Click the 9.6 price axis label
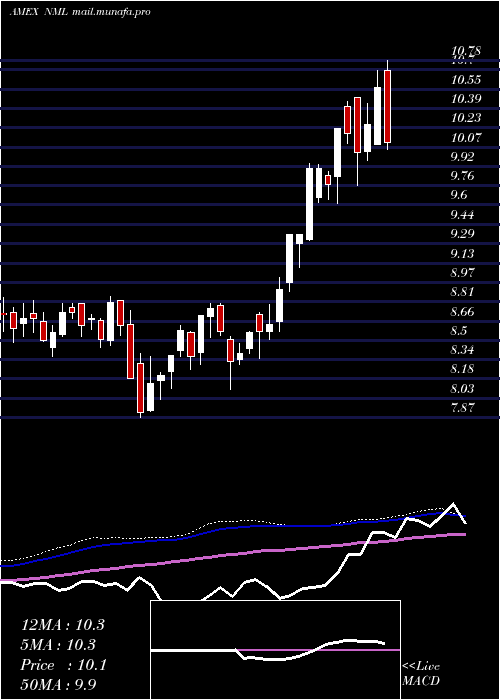The image size is (500, 700). click(459, 195)
